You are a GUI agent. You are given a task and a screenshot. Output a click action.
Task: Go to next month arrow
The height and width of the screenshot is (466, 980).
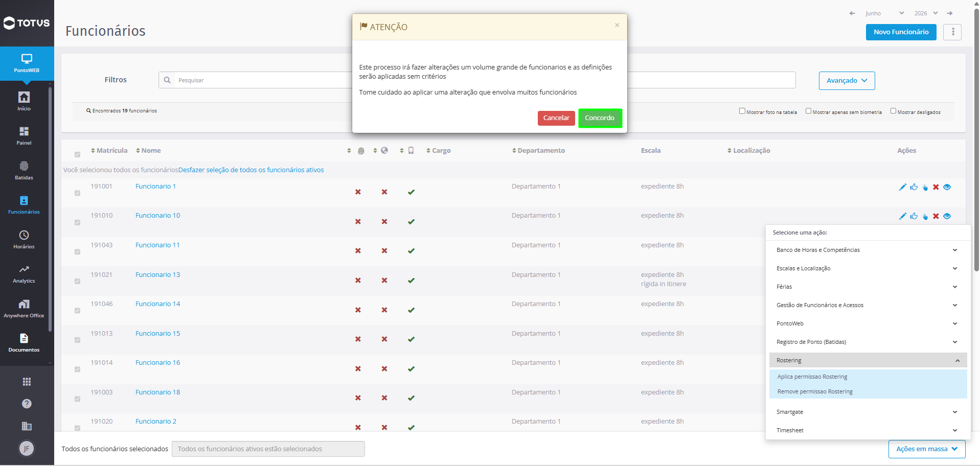[949, 13]
